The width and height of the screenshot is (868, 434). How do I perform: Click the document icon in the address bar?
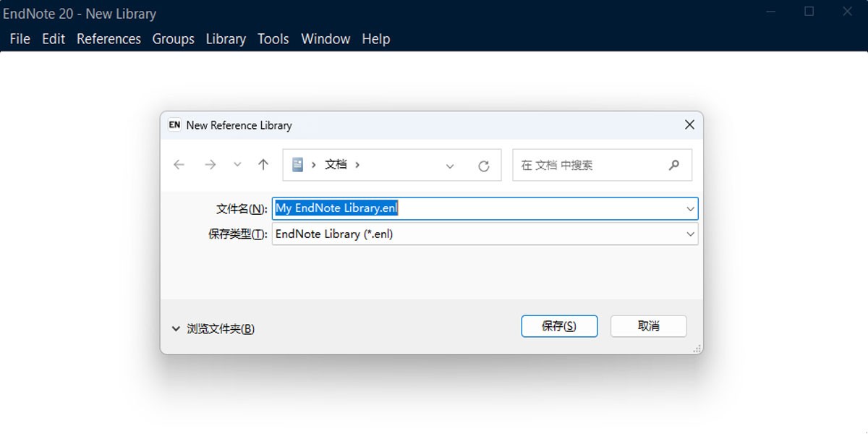(298, 164)
